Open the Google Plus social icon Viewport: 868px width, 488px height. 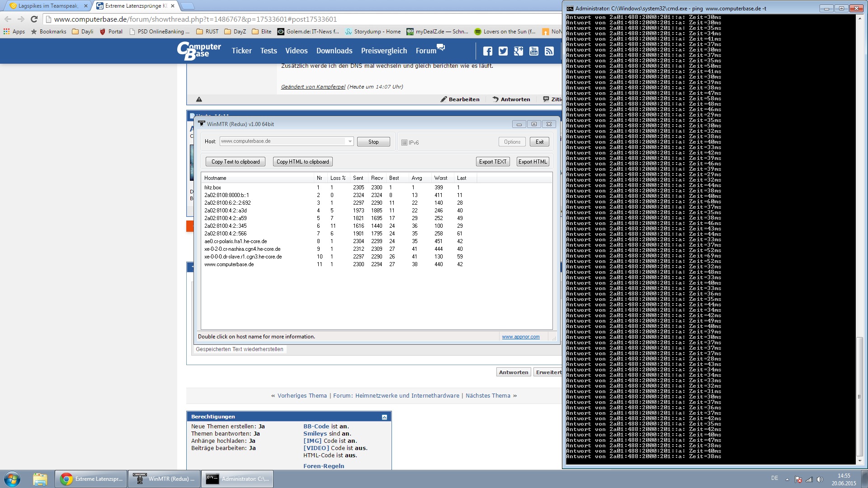518,51
